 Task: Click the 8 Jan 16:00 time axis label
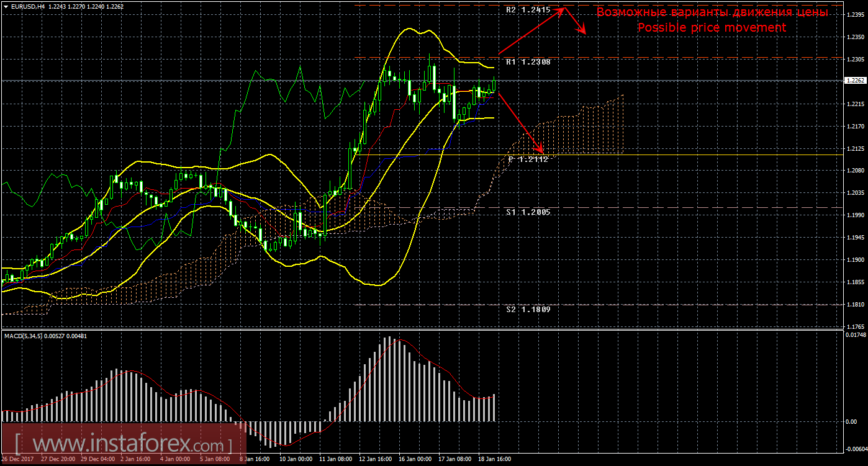click(x=254, y=460)
